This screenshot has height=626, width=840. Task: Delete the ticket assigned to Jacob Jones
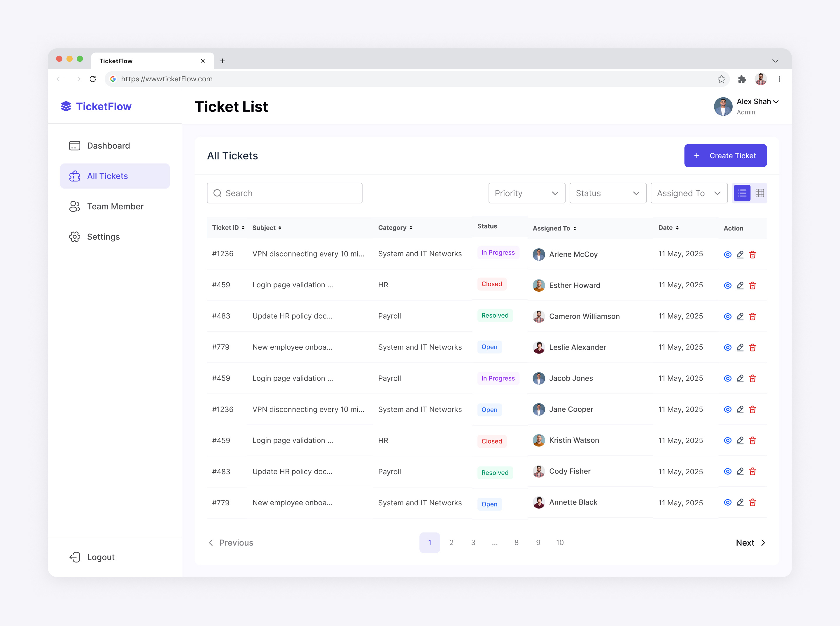752,379
